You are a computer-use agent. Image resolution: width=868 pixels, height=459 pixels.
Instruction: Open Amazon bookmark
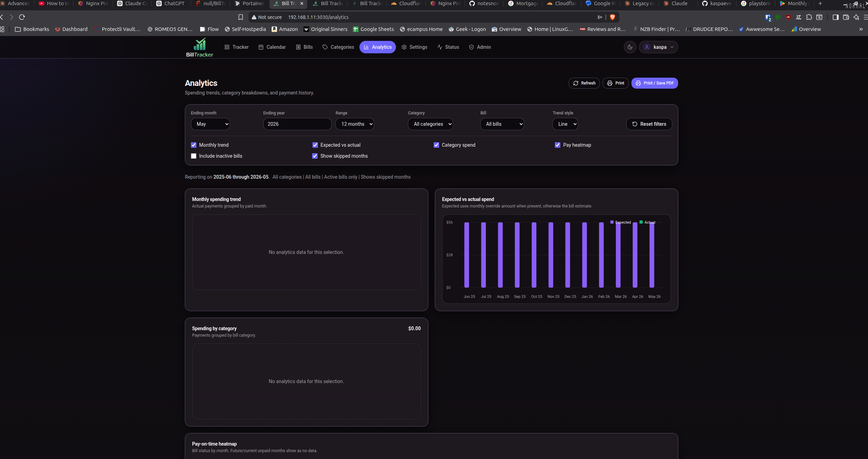[285, 29]
